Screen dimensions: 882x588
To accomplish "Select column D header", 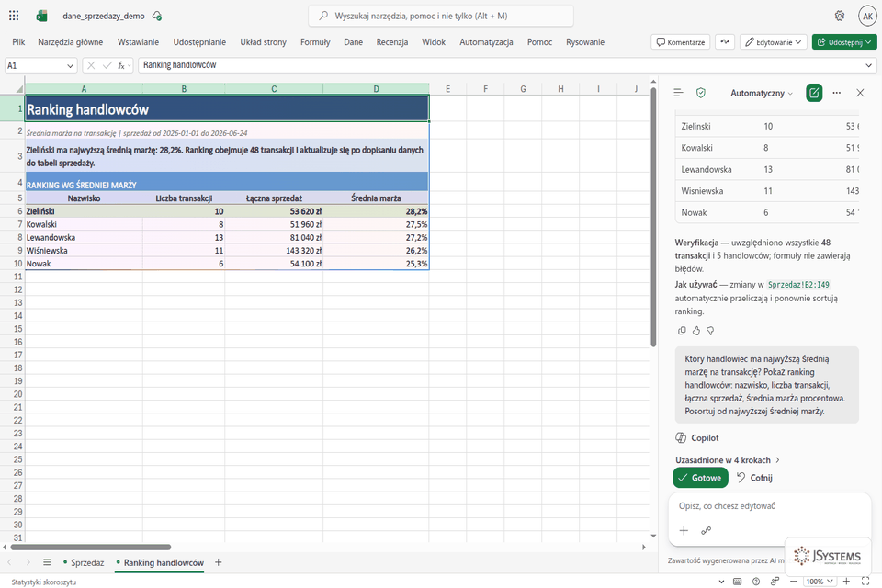I will click(376, 89).
